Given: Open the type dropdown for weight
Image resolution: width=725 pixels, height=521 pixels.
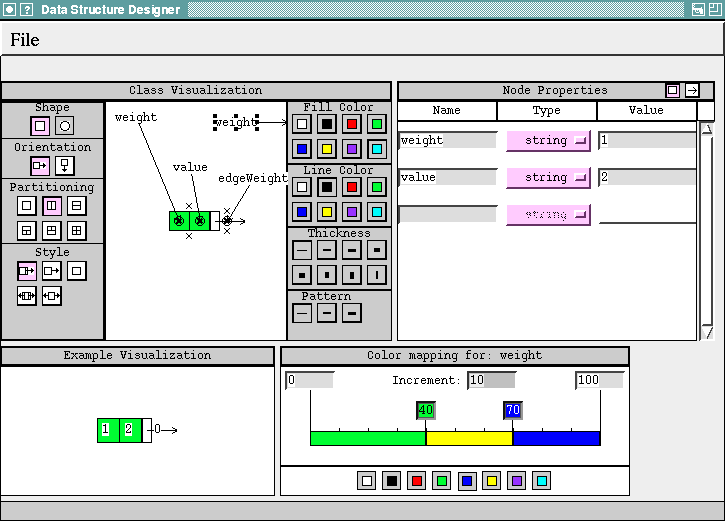Looking at the screenshot, I should click(548, 141).
